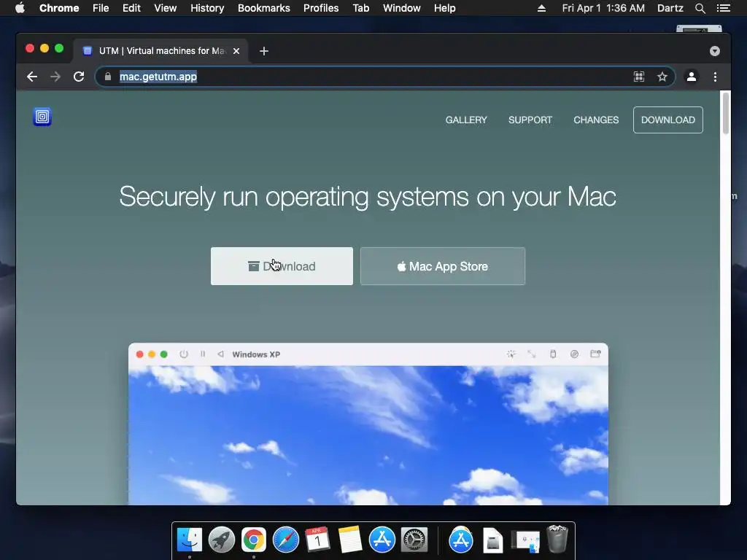Click the restart triangle icon beside Windows XP
This screenshot has height=560, width=747.
(220, 354)
